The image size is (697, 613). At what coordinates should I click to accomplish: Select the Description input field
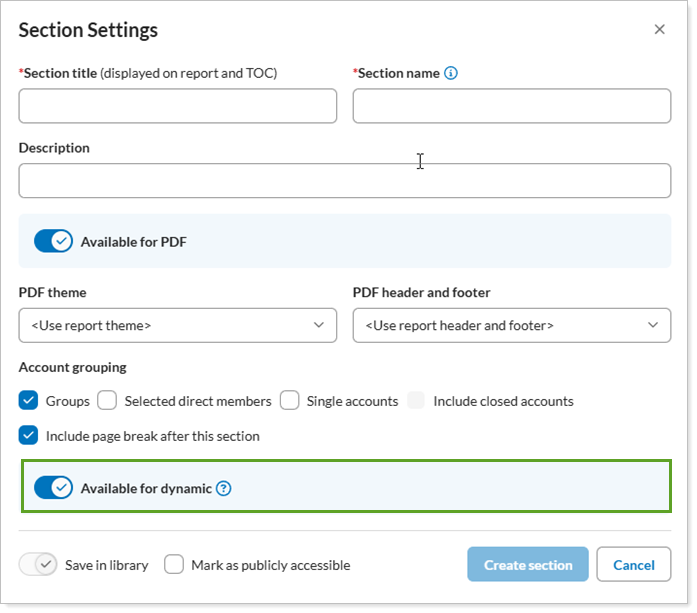point(344,181)
